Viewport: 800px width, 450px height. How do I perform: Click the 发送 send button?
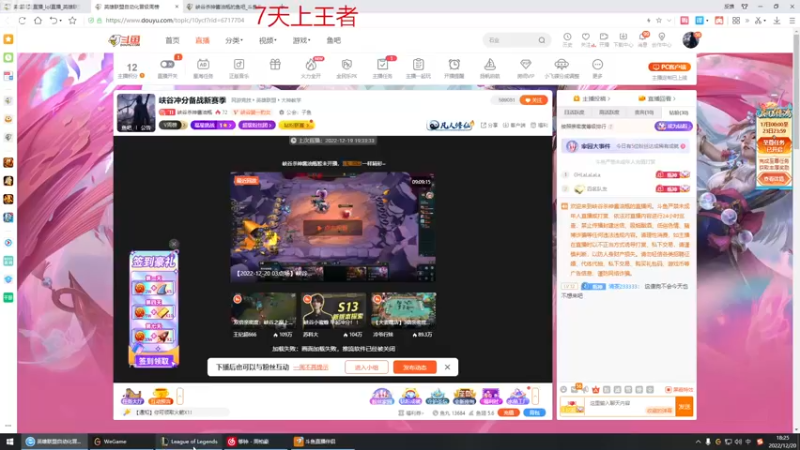(684, 406)
